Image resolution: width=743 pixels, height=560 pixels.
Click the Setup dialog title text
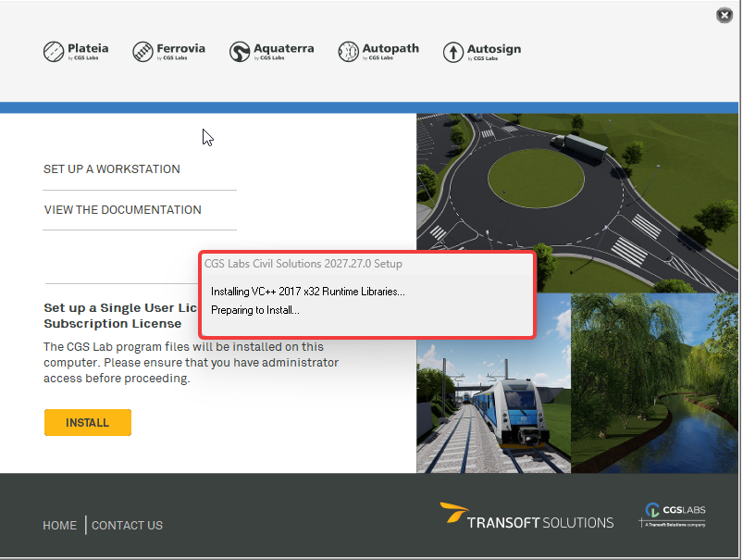pos(303,264)
